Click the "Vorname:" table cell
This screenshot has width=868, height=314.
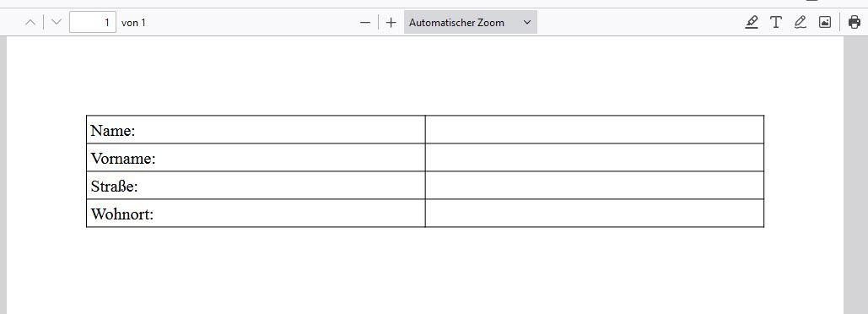[256, 157]
